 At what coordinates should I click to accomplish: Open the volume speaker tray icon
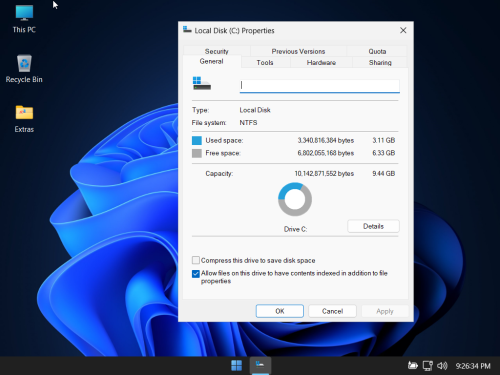point(442,366)
